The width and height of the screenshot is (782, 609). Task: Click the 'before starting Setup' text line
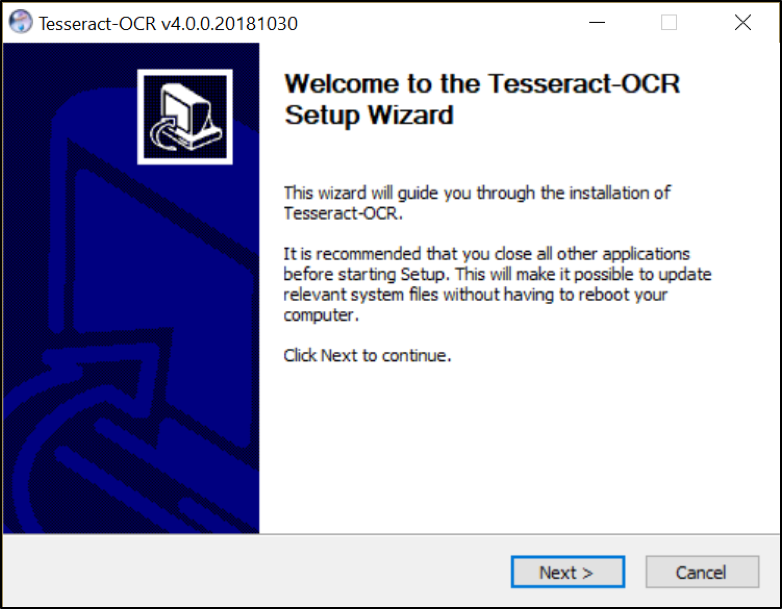tap(497, 274)
